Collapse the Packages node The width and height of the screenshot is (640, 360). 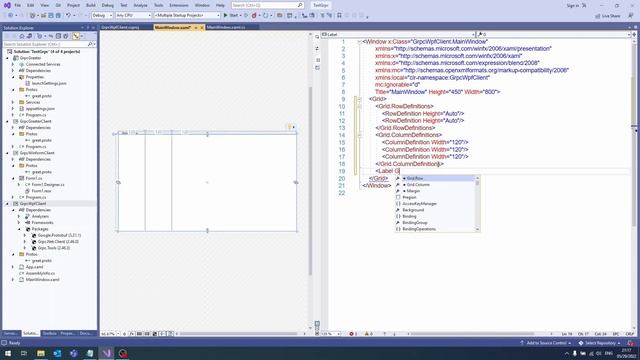click(19, 229)
